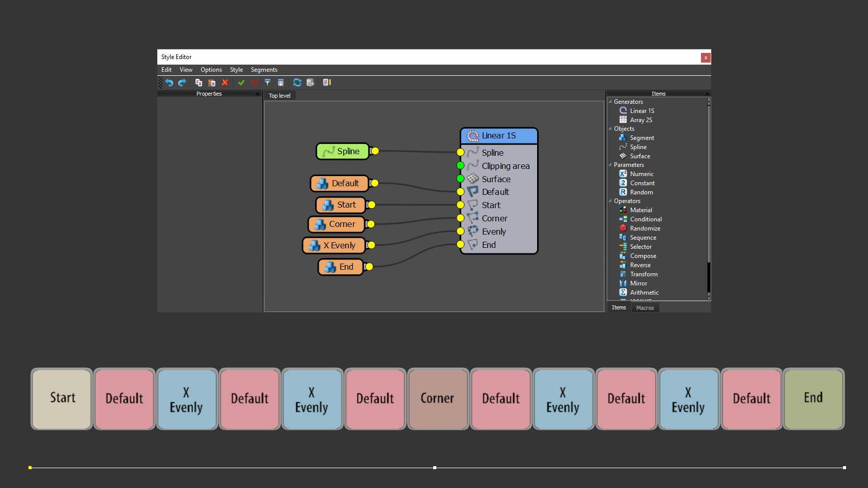
Task: Select the Numeric parameter icon
Action: [x=623, y=174]
